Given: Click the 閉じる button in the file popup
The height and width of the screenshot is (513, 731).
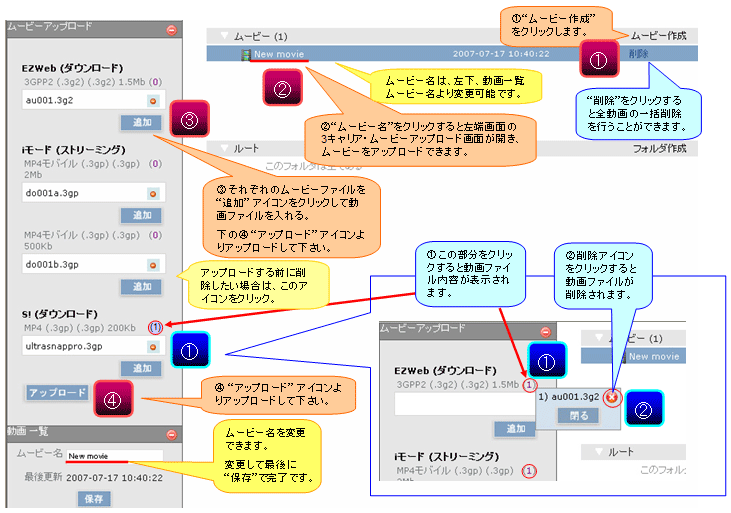Looking at the screenshot, I should tap(579, 416).
